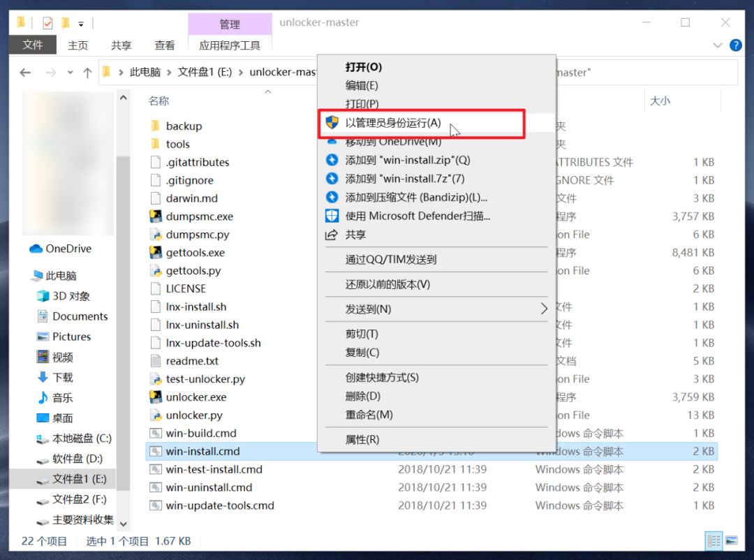This screenshot has width=754, height=560.
Task: Open the Help question mark icon
Action: [736, 45]
